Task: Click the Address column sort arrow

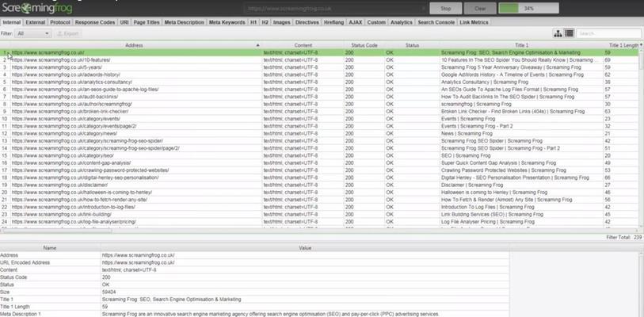Action: click(x=258, y=45)
